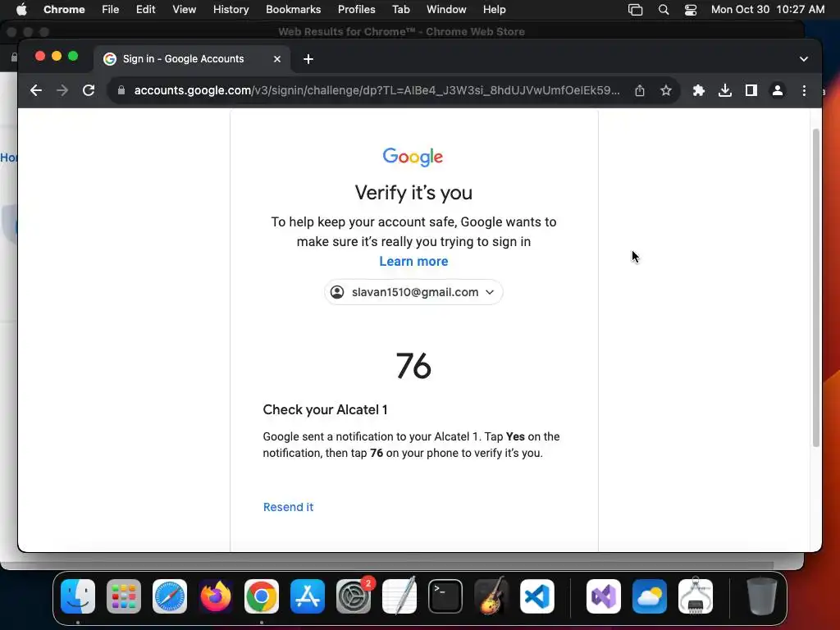Open the Bookmarks menu
Viewport: 840px width, 630px height.
tap(293, 10)
